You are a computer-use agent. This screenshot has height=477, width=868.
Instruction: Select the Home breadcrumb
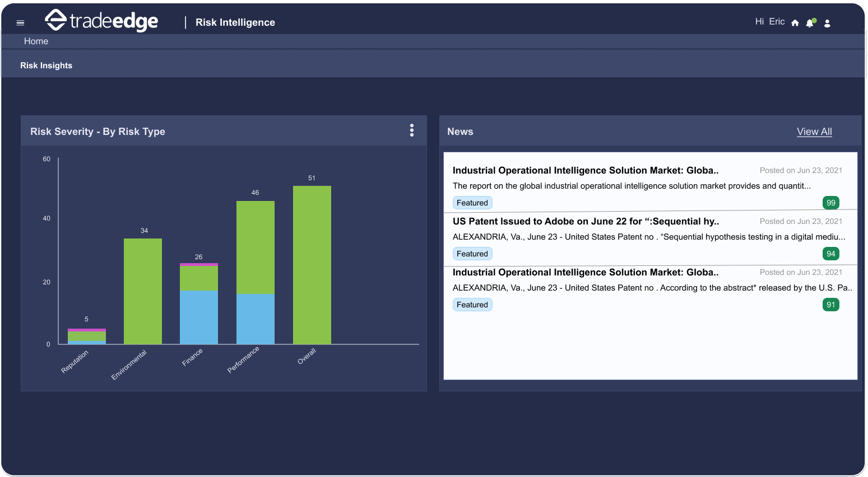point(36,41)
